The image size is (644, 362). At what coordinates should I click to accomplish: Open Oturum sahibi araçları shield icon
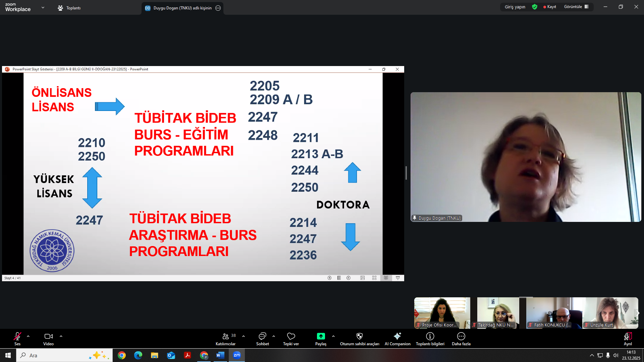click(x=359, y=336)
